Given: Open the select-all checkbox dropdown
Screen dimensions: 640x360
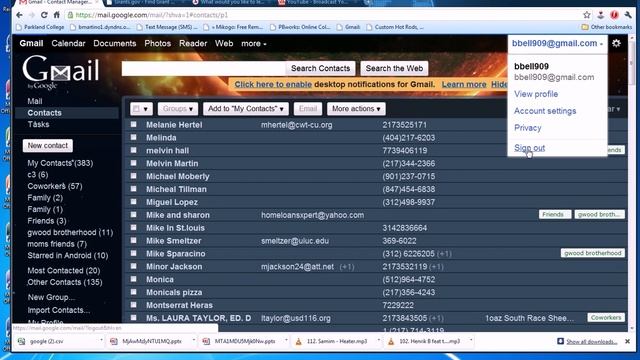Looking at the screenshot, I should tap(141, 109).
